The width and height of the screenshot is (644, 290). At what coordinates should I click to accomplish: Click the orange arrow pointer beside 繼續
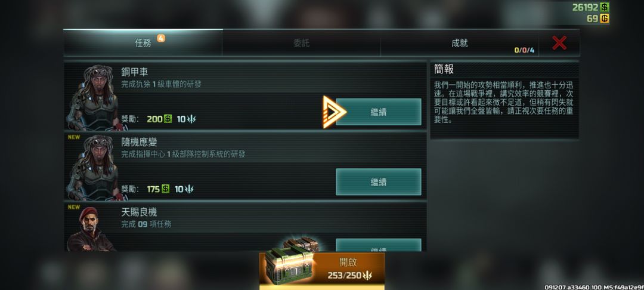334,112
